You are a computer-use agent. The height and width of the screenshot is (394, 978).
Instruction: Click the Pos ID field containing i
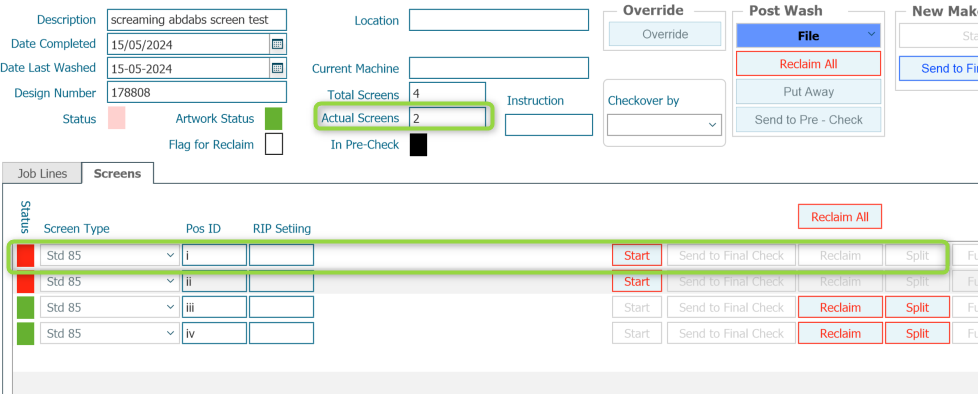[215, 256]
